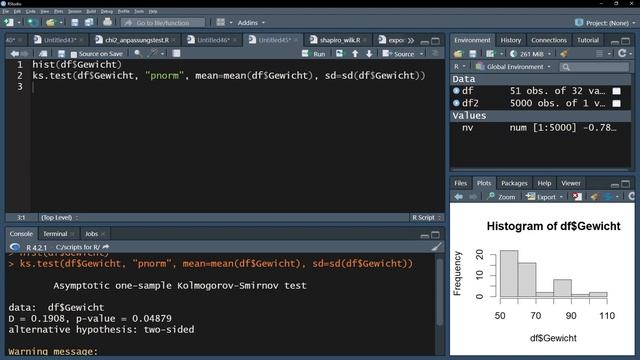Save current document from main toolbar
The height and width of the screenshot is (360, 640).
(75, 22)
